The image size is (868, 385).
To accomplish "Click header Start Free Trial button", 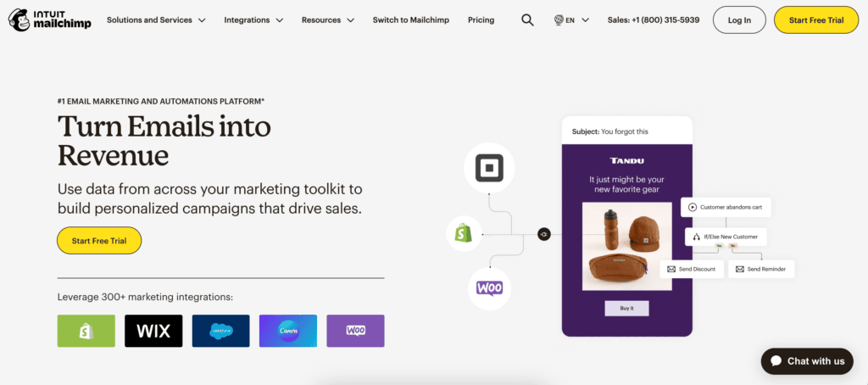I will click(x=816, y=20).
